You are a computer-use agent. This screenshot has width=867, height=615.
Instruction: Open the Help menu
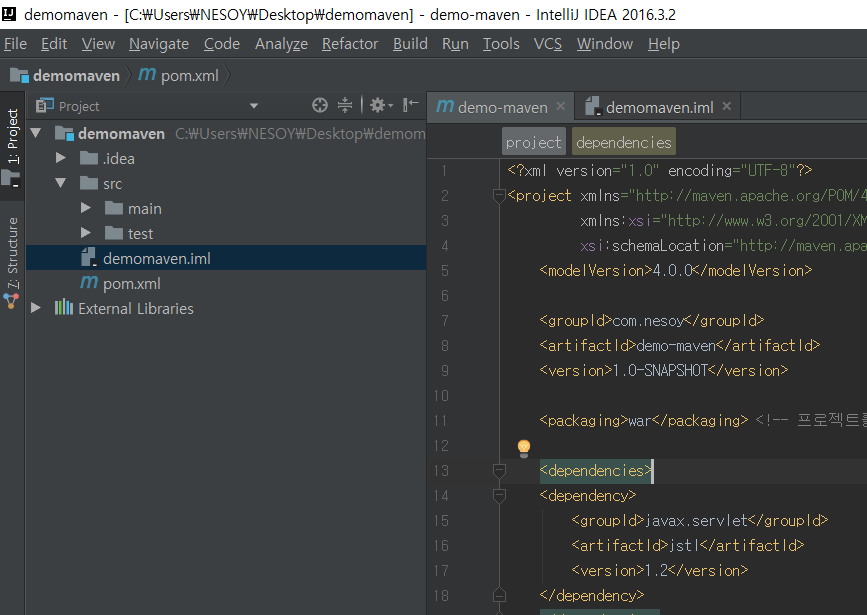pos(664,44)
